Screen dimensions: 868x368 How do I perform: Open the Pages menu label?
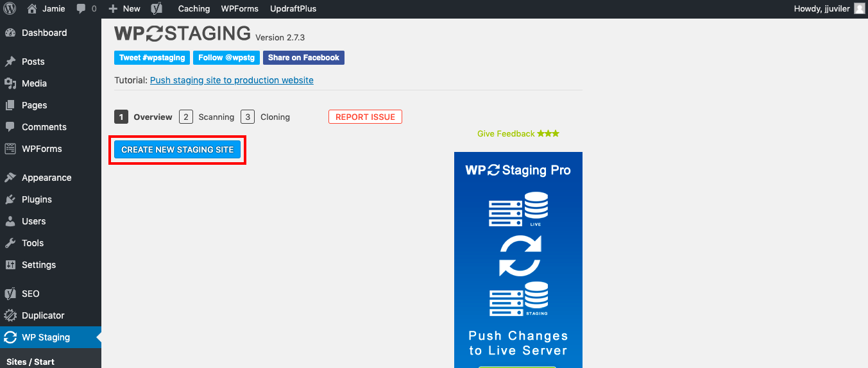35,105
